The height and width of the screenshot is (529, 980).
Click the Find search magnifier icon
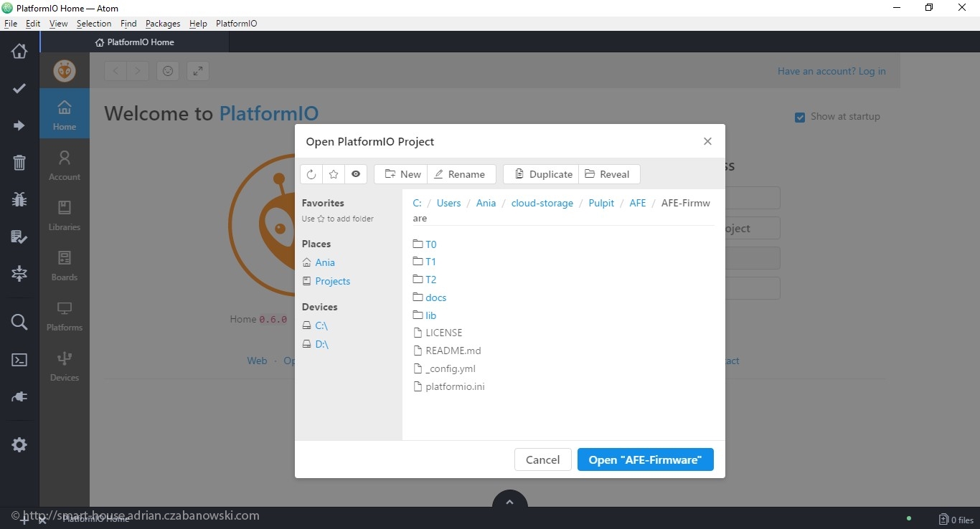pyautogui.click(x=19, y=323)
